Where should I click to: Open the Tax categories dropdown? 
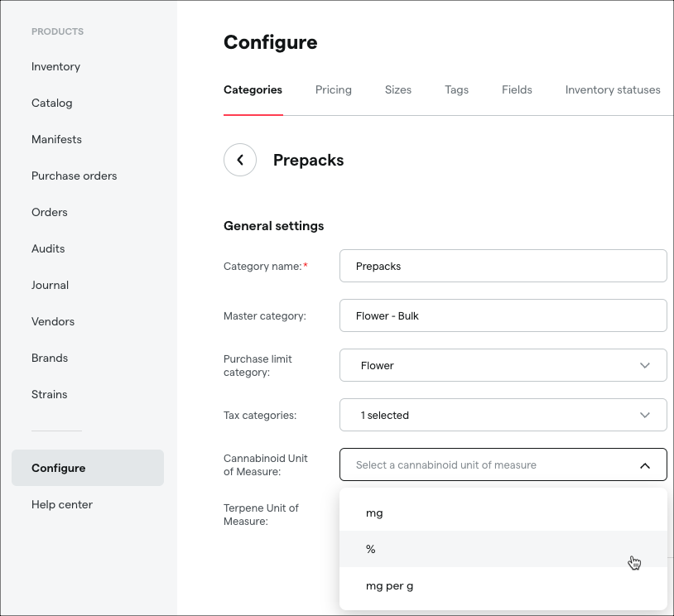(503, 415)
